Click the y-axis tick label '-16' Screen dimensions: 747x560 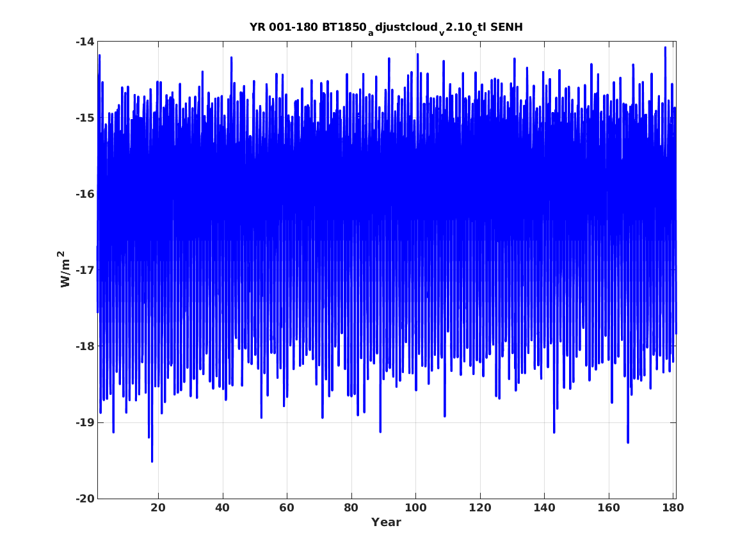click(x=84, y=194)
